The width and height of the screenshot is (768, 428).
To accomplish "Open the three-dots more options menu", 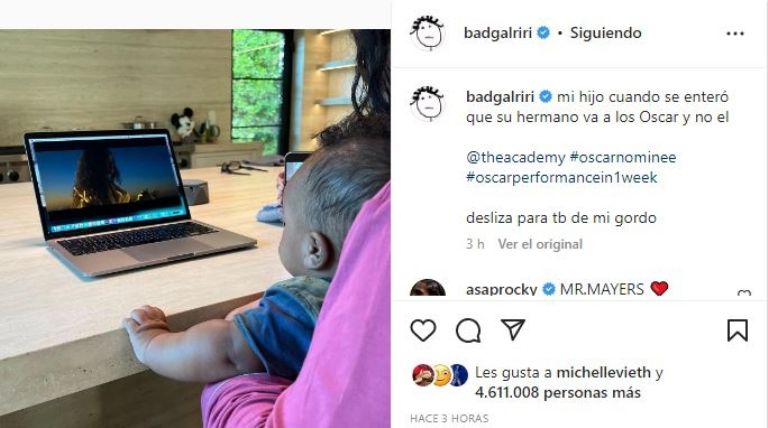I will pos(735,33).
